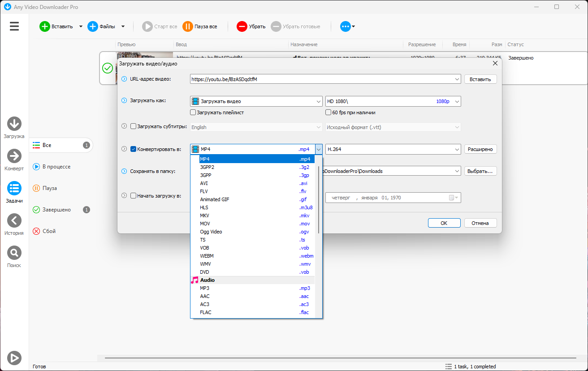Select WEBM from format list
This screenshot has width=588, height=371.
pos(252,256)
